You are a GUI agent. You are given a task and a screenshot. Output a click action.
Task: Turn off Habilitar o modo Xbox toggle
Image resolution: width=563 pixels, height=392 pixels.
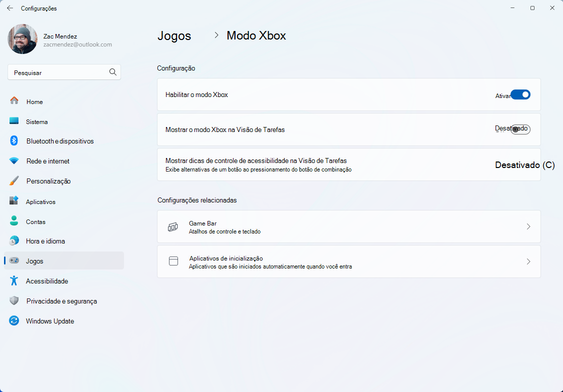point(520,94)
